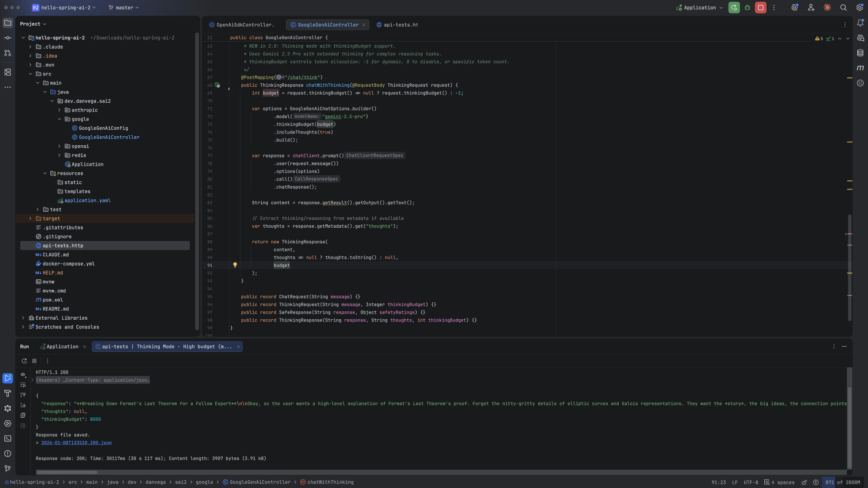Toggle soft-wrap in the run console
868x488 pixels.
tap(23, 385)
